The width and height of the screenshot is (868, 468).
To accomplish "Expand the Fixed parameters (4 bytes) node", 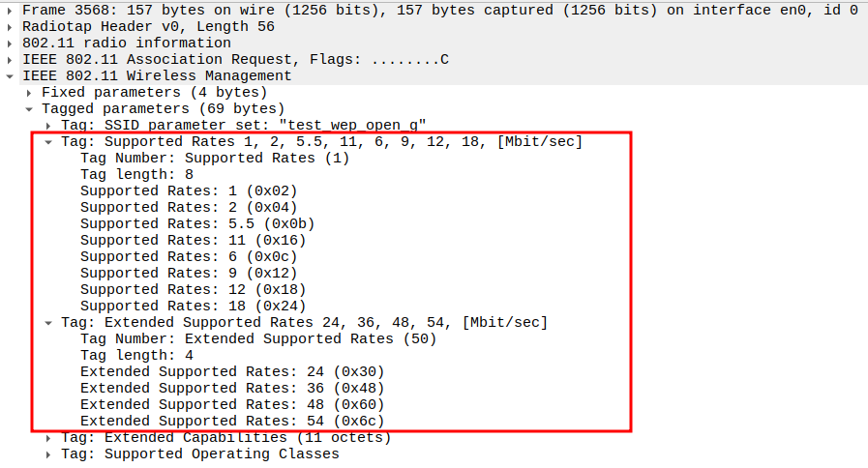I will point(30,93).
